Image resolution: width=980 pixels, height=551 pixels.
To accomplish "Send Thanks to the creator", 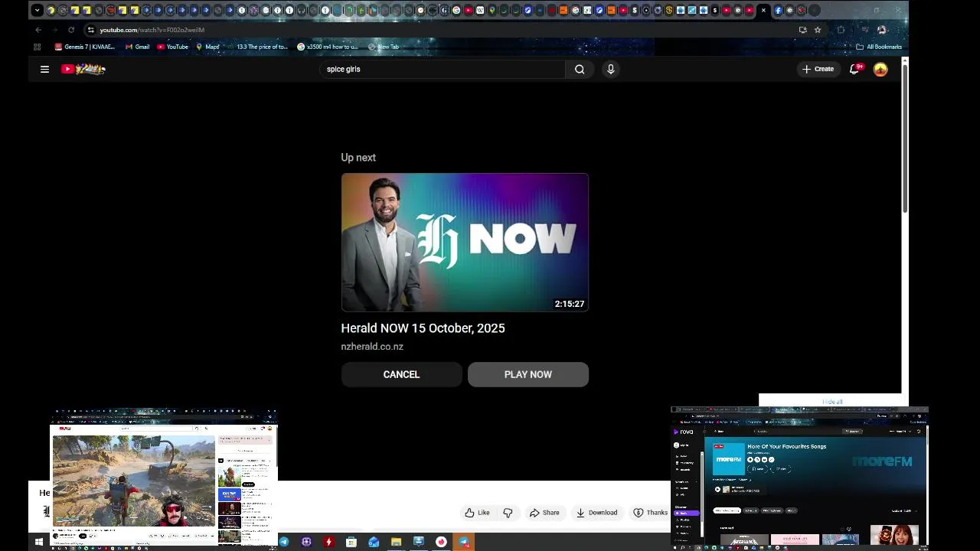I will point(650,513).
